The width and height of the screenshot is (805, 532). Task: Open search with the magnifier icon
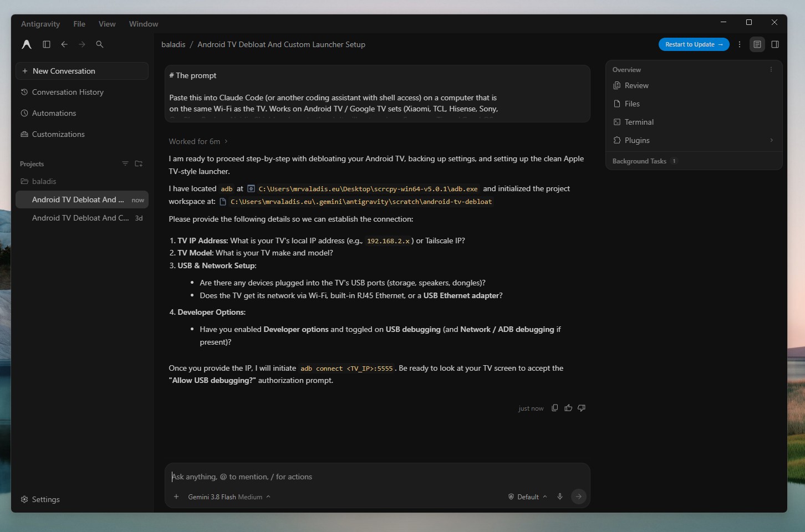100,44
